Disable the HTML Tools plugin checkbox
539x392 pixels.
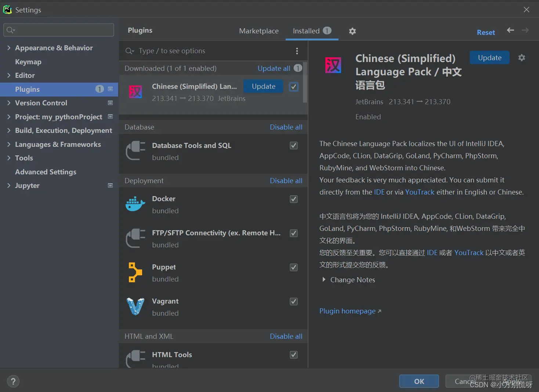(x=294, y=355)
